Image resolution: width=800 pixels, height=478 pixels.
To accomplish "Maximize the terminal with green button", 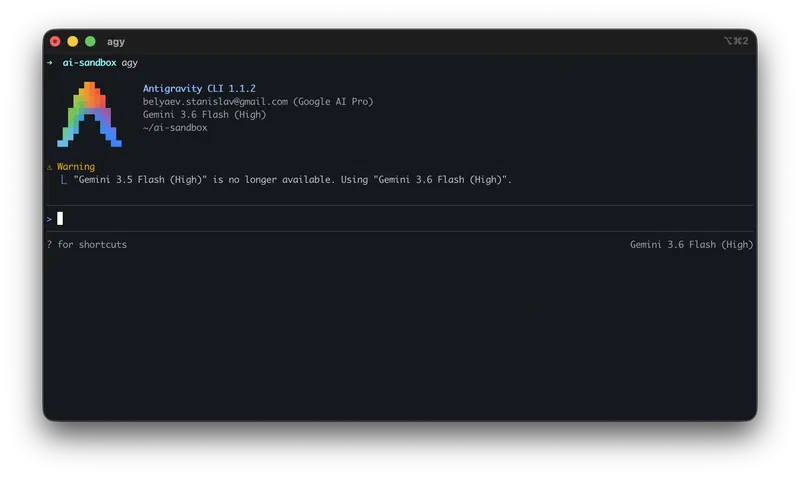I will point(90,41).
